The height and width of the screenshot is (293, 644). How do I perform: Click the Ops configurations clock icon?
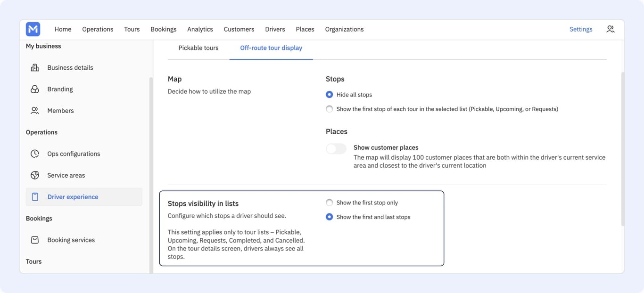(35, 154)
